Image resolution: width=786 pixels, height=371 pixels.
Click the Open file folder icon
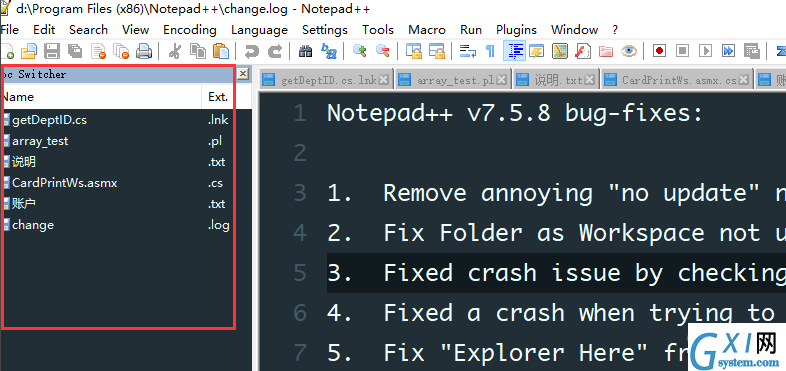point(29,51)
